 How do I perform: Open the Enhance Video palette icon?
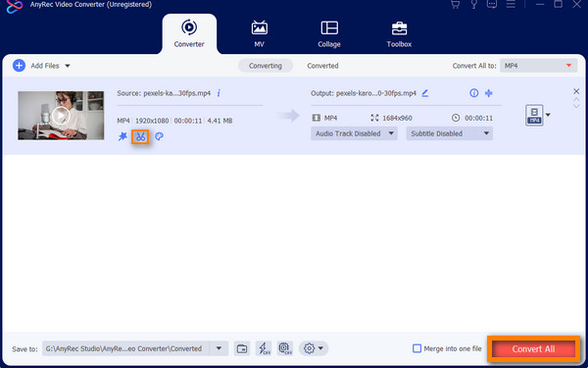tap(159, 136)
